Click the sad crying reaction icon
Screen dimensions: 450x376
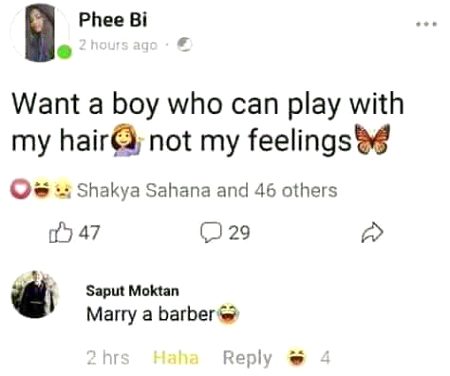tap(62, 190)
